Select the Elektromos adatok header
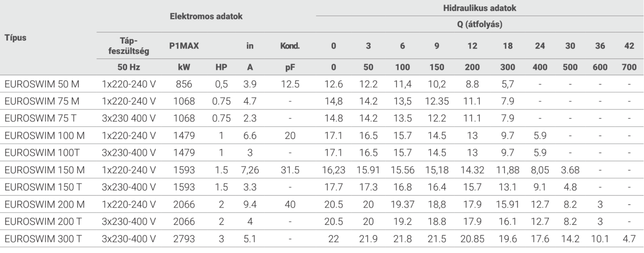The height and width of the screenshot is (253, 644). tap(206, 16)
